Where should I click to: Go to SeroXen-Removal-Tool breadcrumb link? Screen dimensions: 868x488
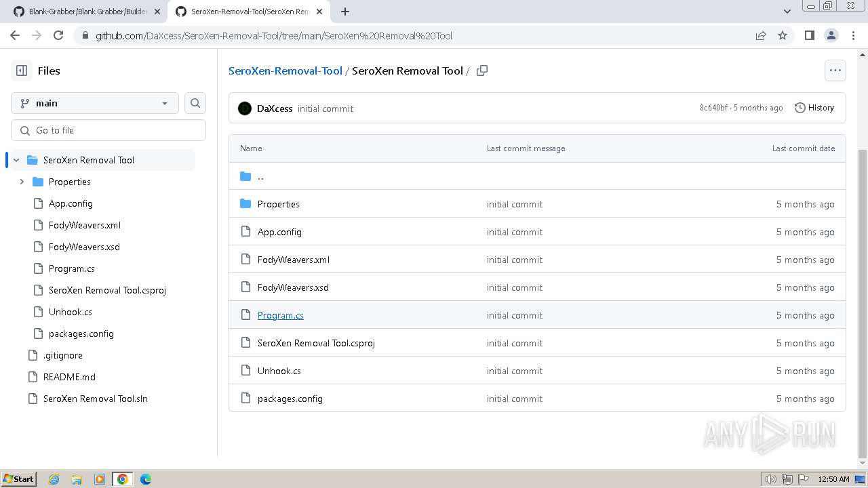coord(285,70)
